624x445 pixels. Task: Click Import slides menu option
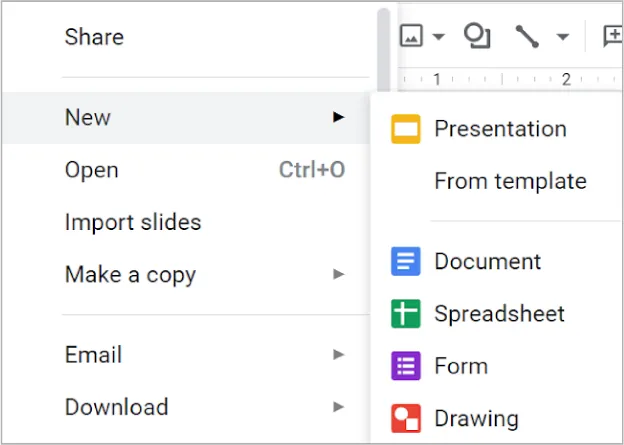pyautogui.click(x=132, y=222)
